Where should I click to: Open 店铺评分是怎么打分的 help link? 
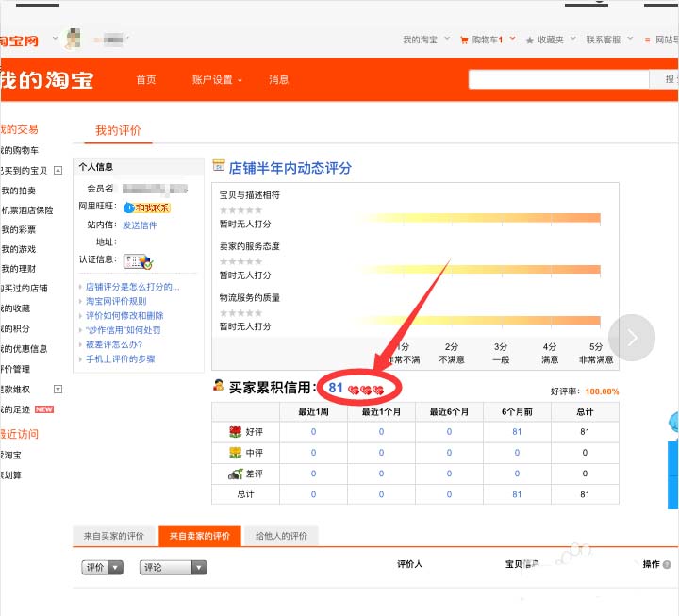point(133,287)
